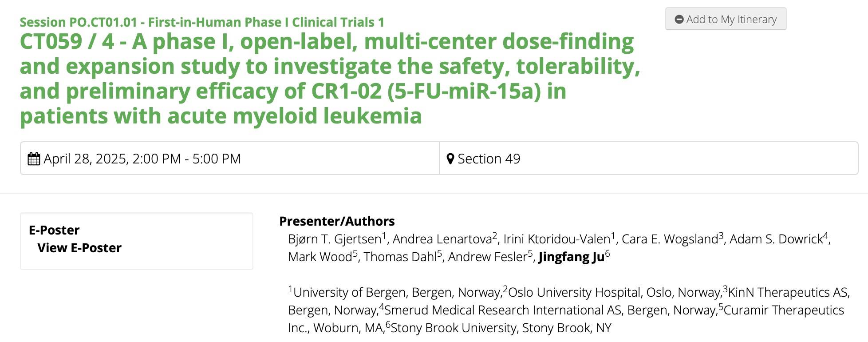The height and width of the screenshot is (342, 868).
Task: Select author Cara E. Wogsland
Action: pos(670,239)
